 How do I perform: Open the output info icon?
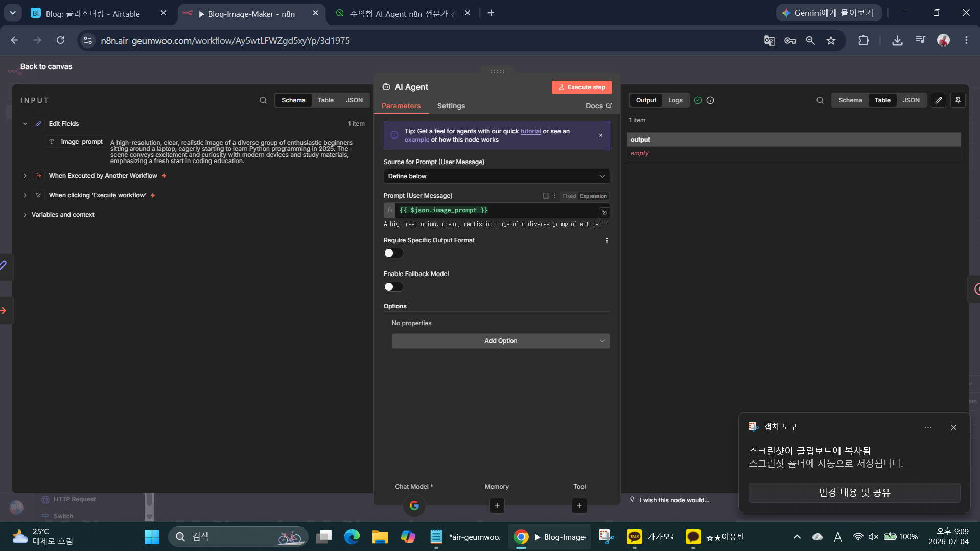click(x=710, y=100)
